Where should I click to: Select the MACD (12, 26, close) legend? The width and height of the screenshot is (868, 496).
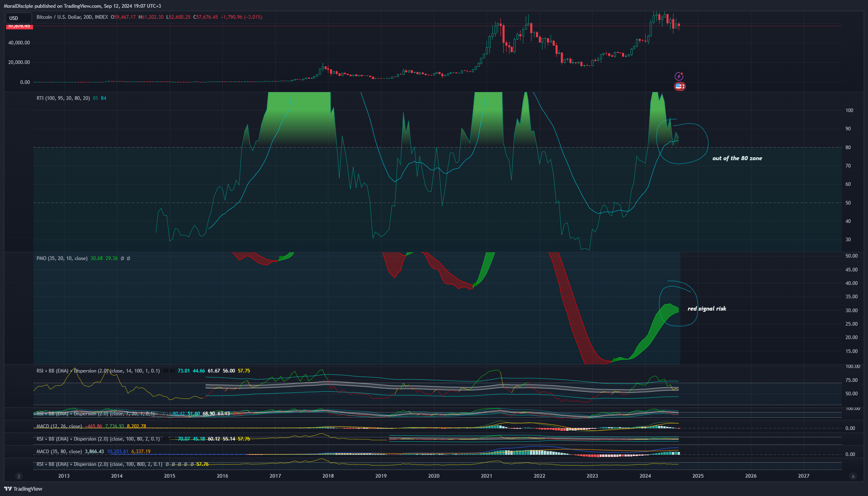click(x=59, y=426)
